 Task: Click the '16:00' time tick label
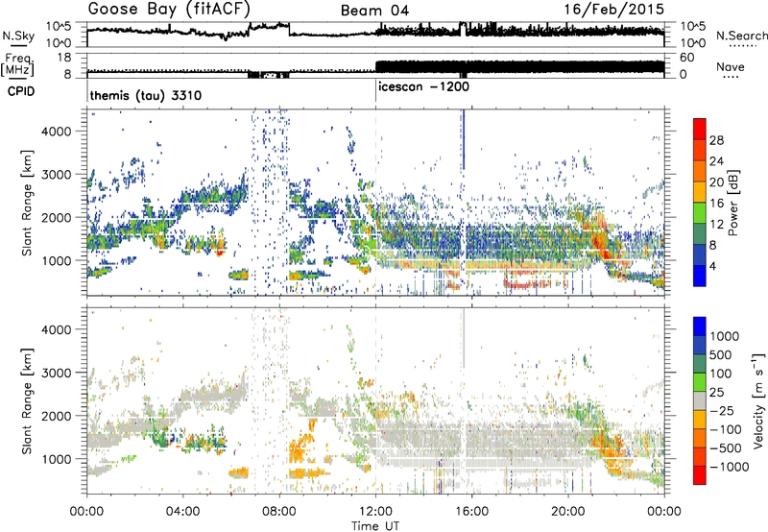point(471,512)
